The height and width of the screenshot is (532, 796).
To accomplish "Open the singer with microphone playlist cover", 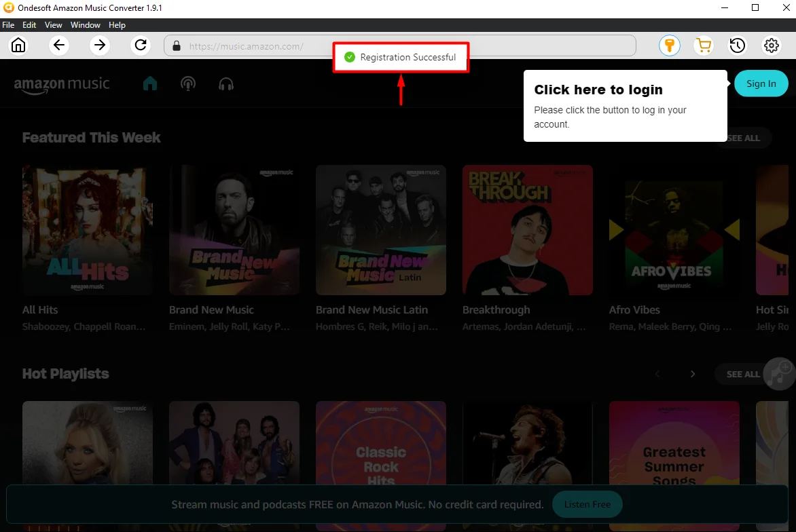I will coord(528,442).
